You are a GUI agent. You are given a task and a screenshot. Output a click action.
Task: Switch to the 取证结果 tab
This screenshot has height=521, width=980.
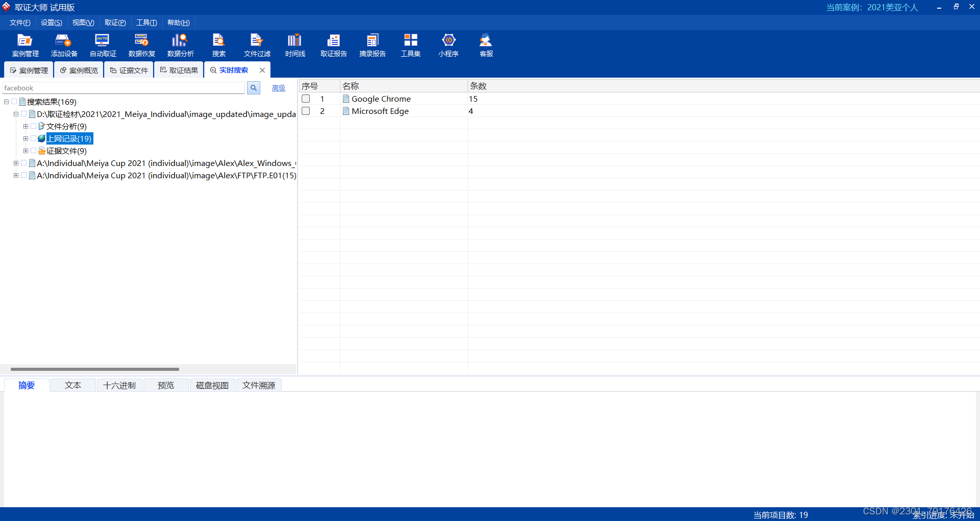[179, 70]
